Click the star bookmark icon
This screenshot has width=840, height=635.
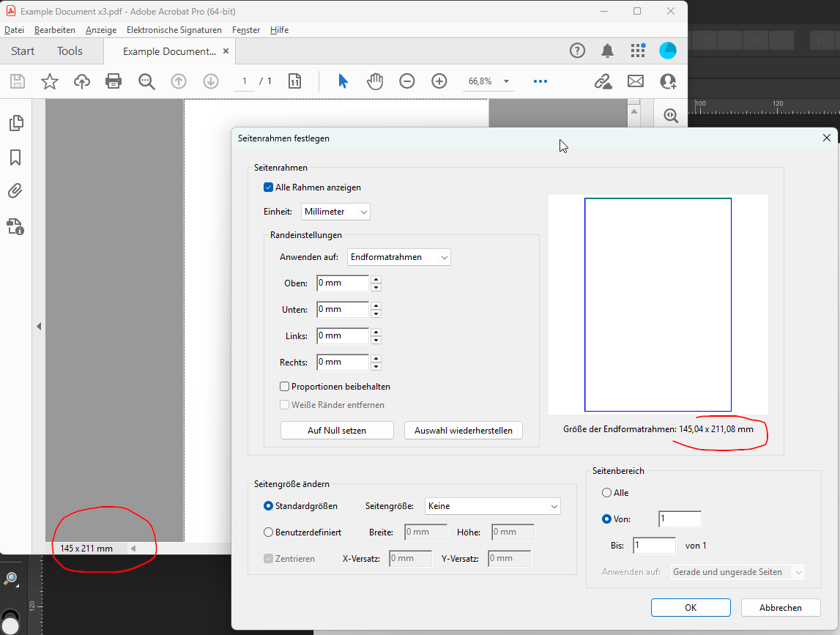[x=49, y=81]
